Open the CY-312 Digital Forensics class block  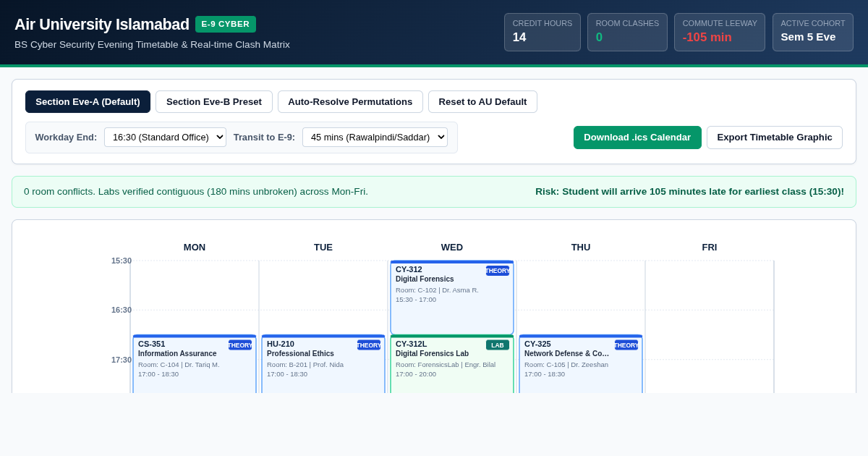[x=452, y=297]
